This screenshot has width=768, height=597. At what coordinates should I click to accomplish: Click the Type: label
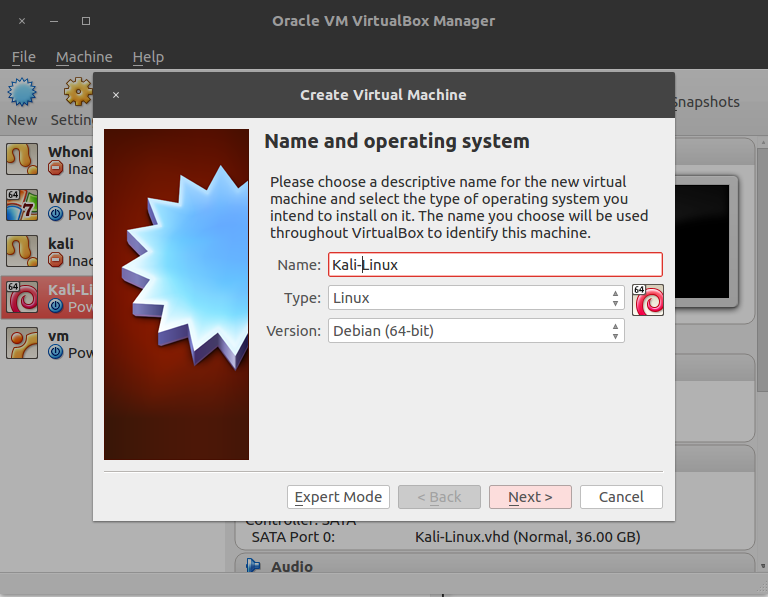302,298
